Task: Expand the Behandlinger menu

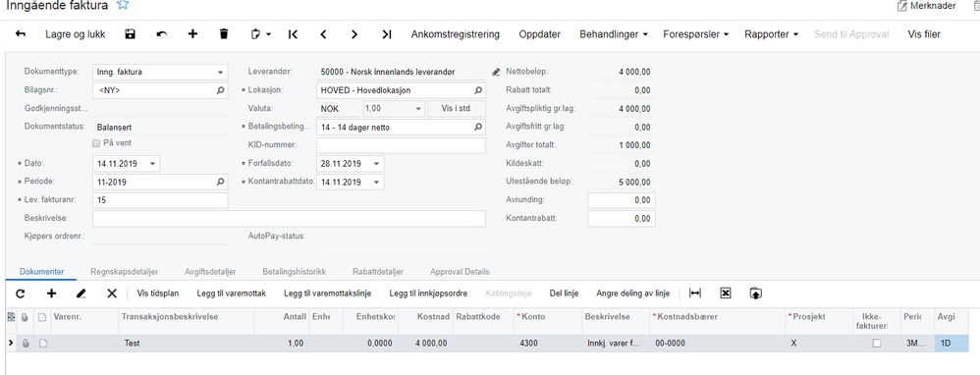Action: (613, 34)
